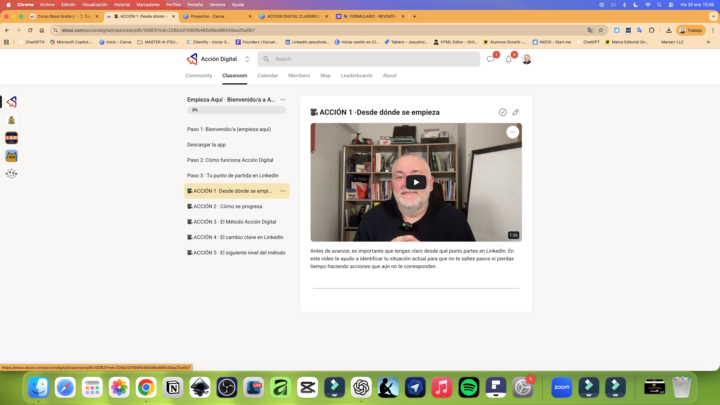720x405 pixels.
Task: Select Acción Digital group in left rail
Action: click(x=11, y=102)
